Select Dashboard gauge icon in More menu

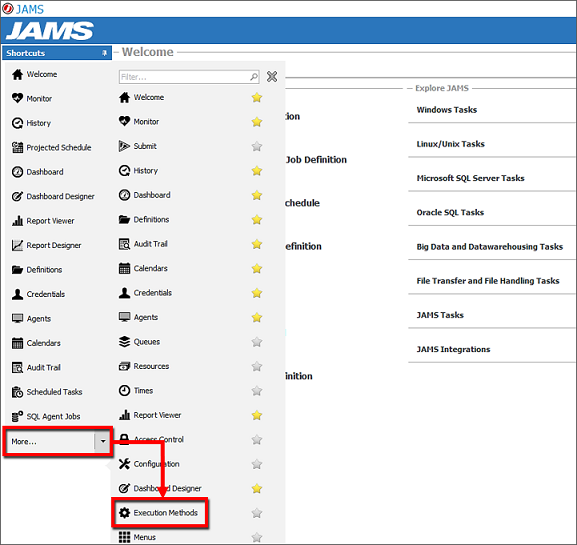[124, 195]
